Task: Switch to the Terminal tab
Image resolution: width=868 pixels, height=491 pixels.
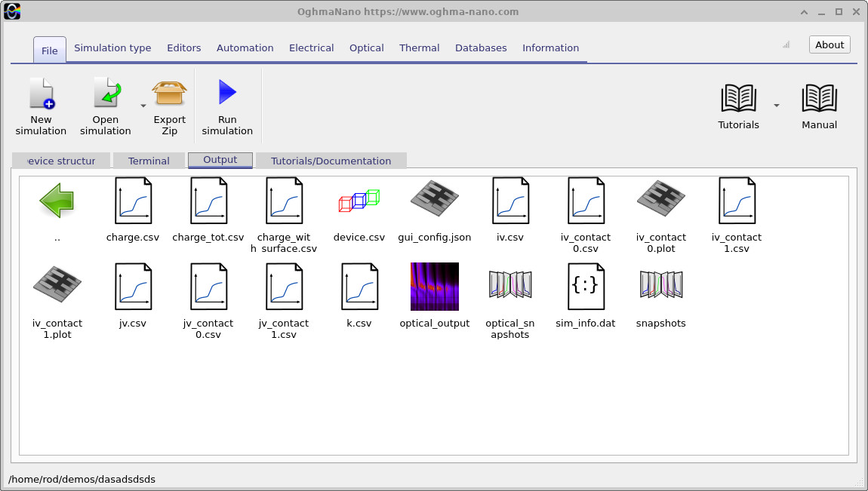Action: tap(149, 161)
